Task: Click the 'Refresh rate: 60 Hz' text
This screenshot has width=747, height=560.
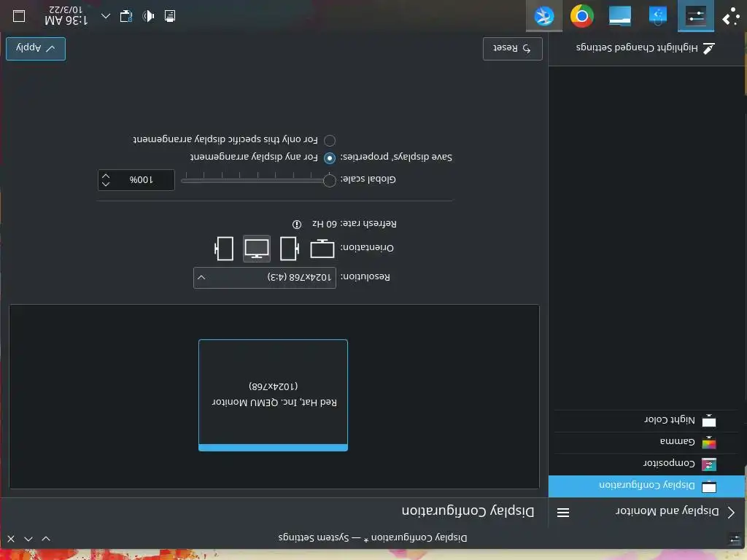Action: (354, 224)
